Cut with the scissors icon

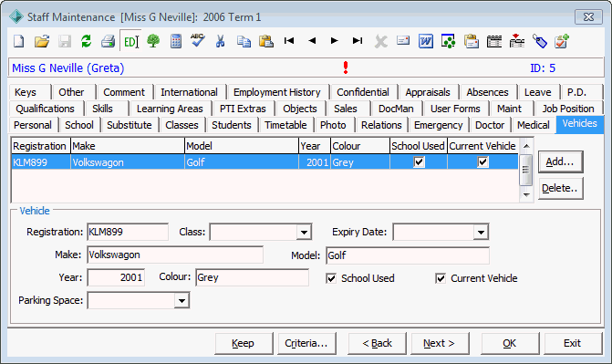pyautogui.click(x=221, y=41)
